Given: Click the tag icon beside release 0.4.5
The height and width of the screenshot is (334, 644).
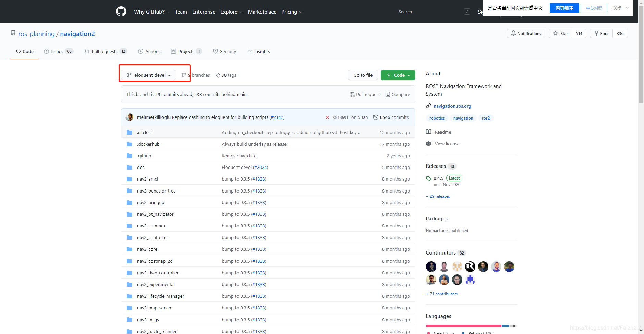Looking at the screenshot, I should [x=428, y=178].
